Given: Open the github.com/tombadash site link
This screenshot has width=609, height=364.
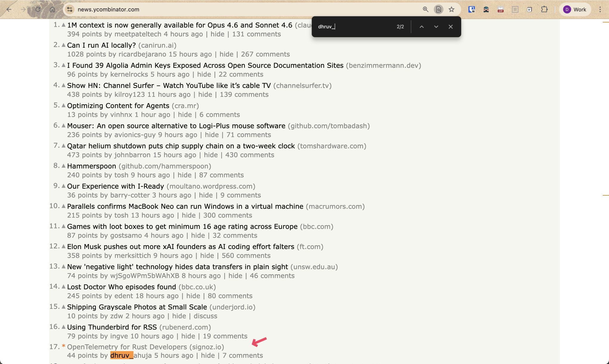Looking at the screenshot, I should pos(329,126).
